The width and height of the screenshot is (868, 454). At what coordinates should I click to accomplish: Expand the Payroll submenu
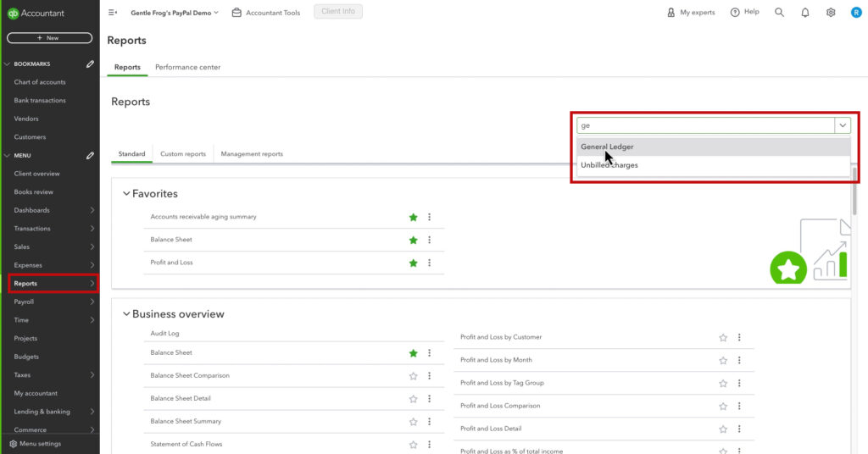(x=92, y=302)
